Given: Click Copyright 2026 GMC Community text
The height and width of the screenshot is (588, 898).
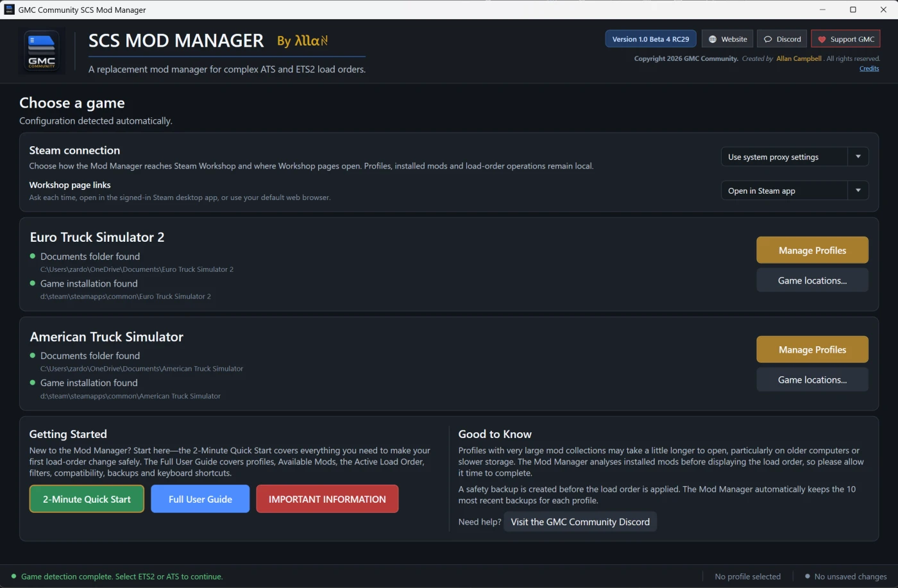Looking at the screenshot, I should [686, 58].
